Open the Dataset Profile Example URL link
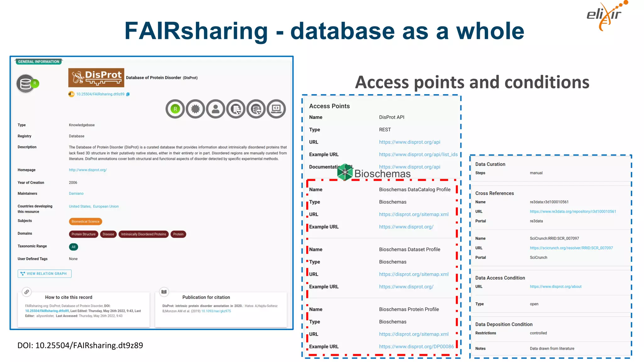This screenshot has width=644, height=362. coord(406,287)
